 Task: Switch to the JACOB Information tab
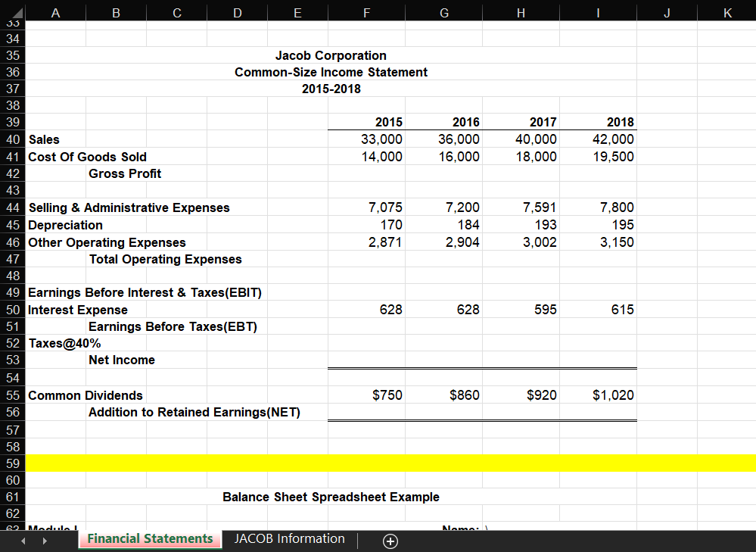coord(290,539)
